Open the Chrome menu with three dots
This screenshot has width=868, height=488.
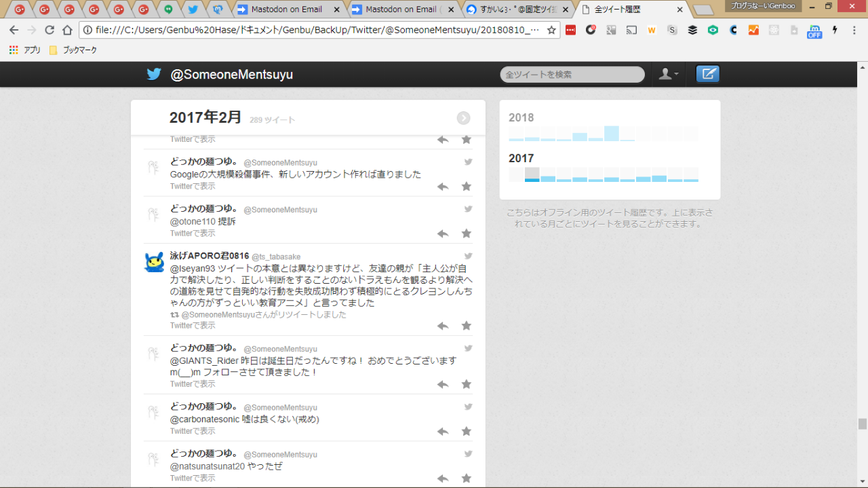point(854,30)
